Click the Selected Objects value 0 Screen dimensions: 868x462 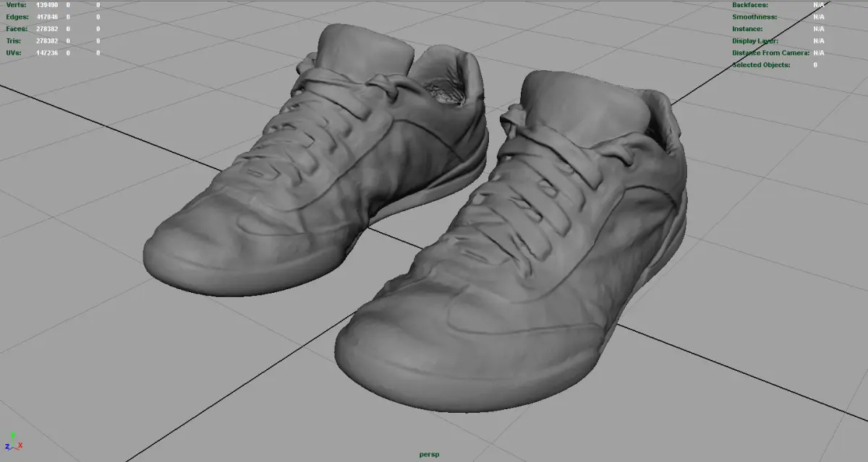(815, 65)
